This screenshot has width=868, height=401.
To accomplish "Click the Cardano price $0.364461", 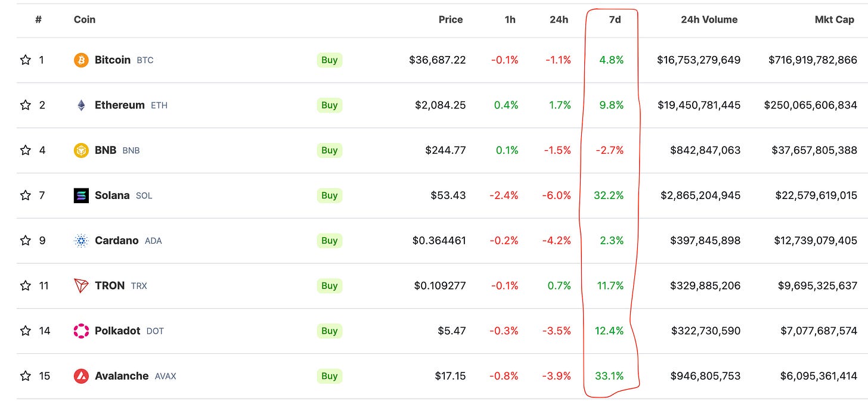I will [439, 241].
